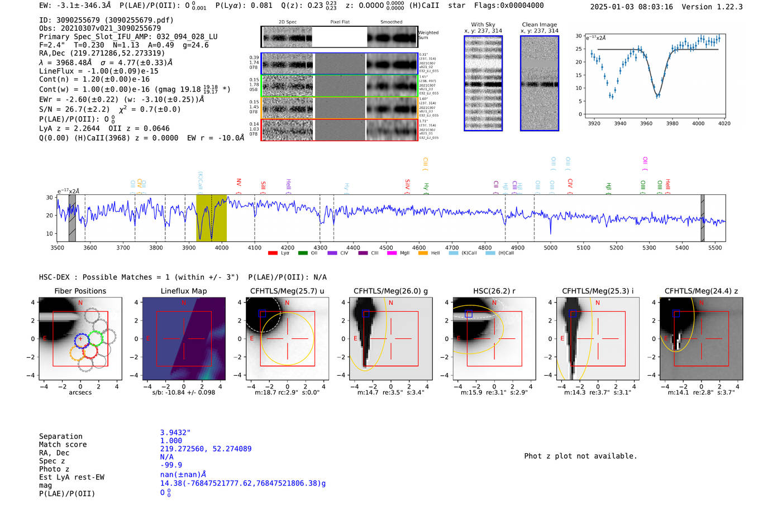Click the 'Flags:0x00004000' header text

(509, 6)
